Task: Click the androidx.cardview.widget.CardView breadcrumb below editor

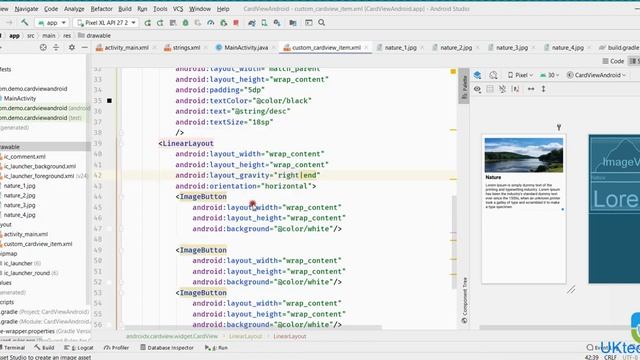Action: tap(172, 336)
